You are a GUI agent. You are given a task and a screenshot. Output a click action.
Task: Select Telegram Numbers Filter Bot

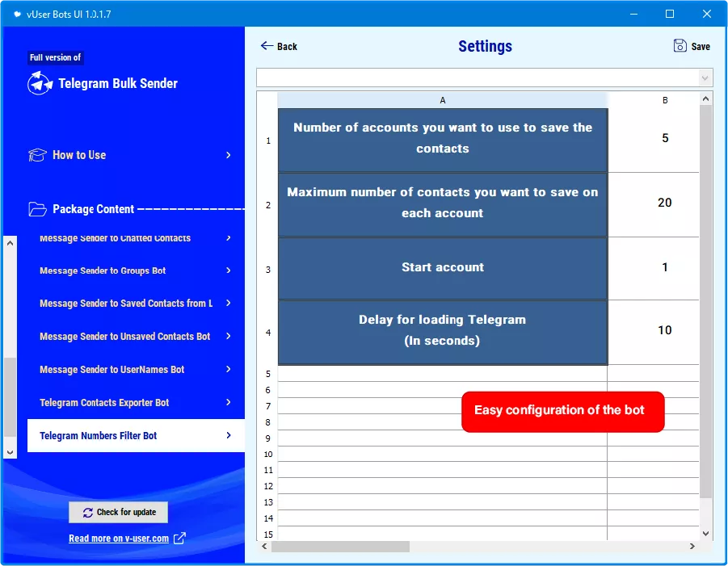(x=136, y=435)
